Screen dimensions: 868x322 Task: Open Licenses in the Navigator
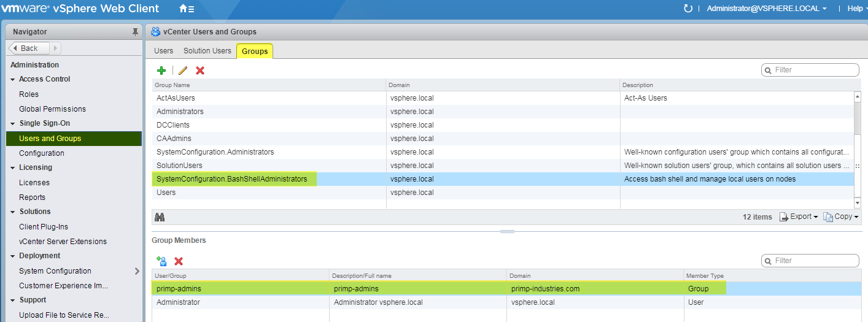(34, 183)
